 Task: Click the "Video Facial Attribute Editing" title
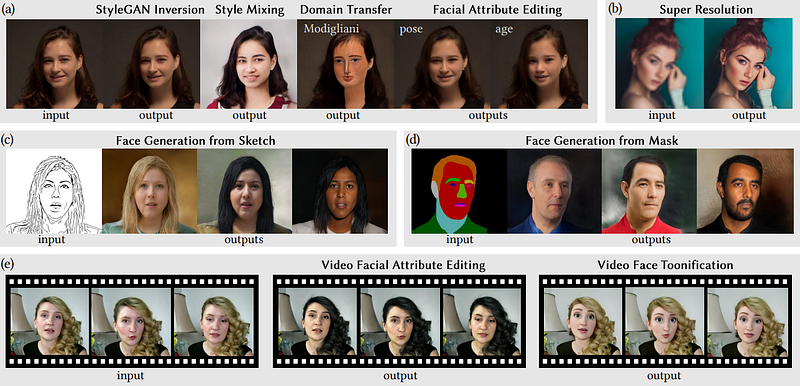pyautogui.click(x=403, y=265)
